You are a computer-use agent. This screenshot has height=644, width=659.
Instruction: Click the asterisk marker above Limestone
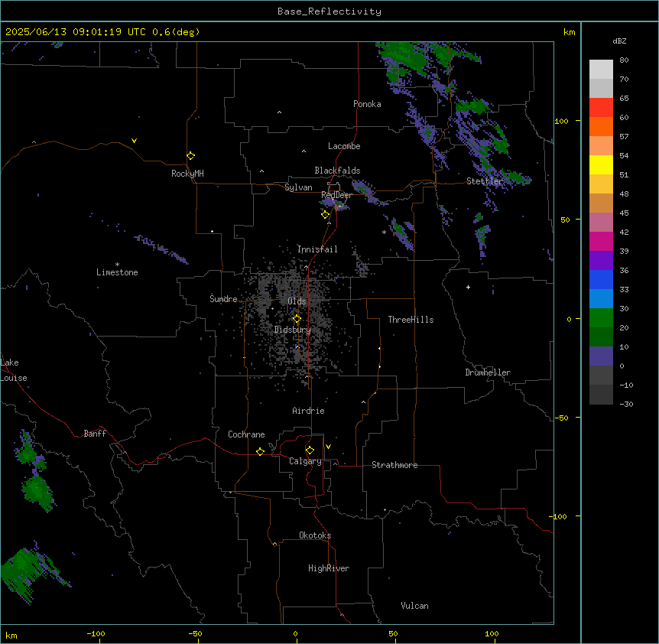117,264
